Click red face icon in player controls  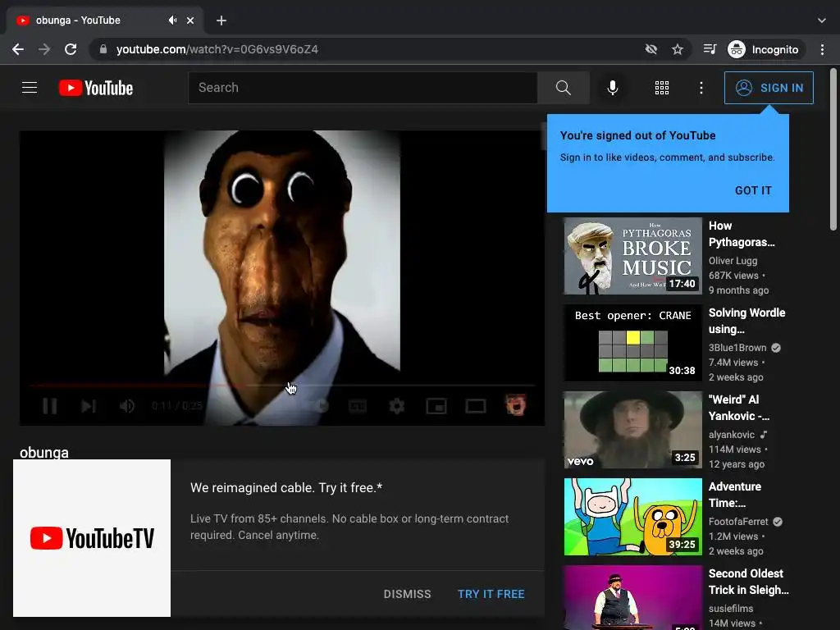tap(515, 405)
